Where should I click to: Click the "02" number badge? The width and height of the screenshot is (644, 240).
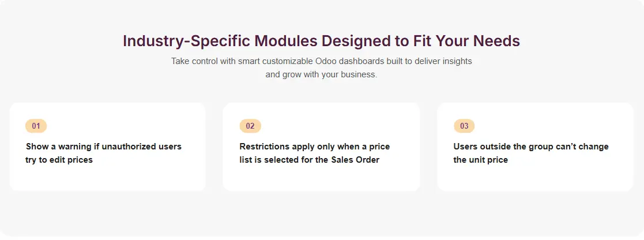point(250,126)
